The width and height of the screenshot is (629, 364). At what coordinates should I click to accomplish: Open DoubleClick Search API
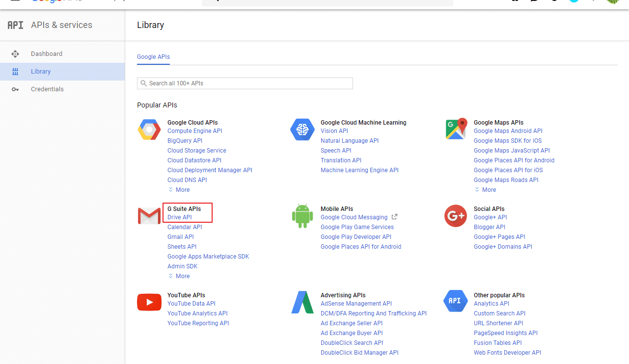[x=352, y=343]
